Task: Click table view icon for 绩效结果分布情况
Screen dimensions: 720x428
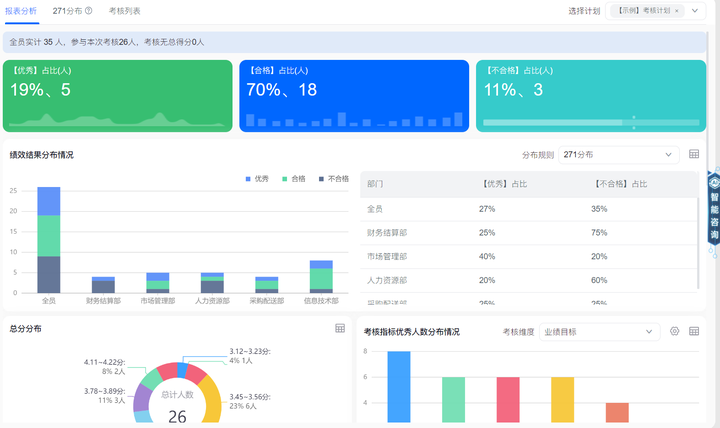Action: 694,154
